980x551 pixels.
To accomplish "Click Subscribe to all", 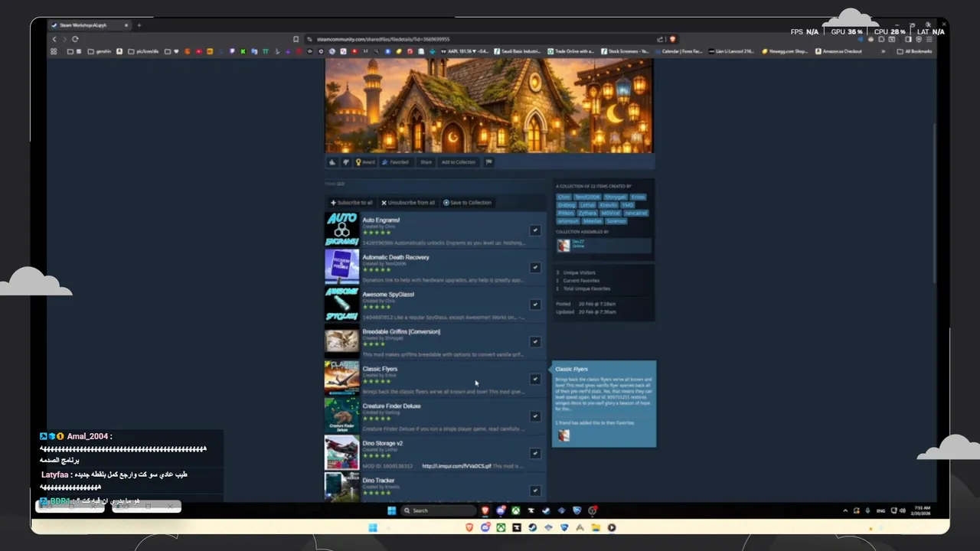I will pyautogui.click(x=351, y=203).
